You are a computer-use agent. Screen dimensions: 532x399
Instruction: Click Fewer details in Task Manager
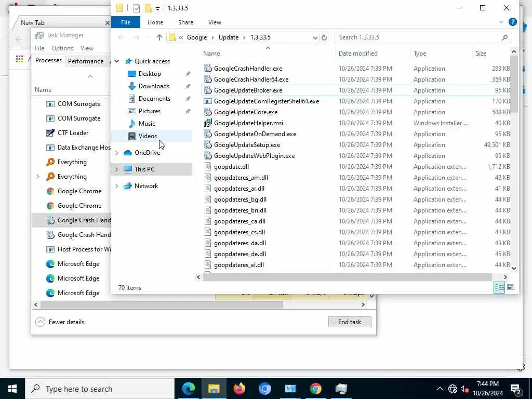(x=60, y=322)
